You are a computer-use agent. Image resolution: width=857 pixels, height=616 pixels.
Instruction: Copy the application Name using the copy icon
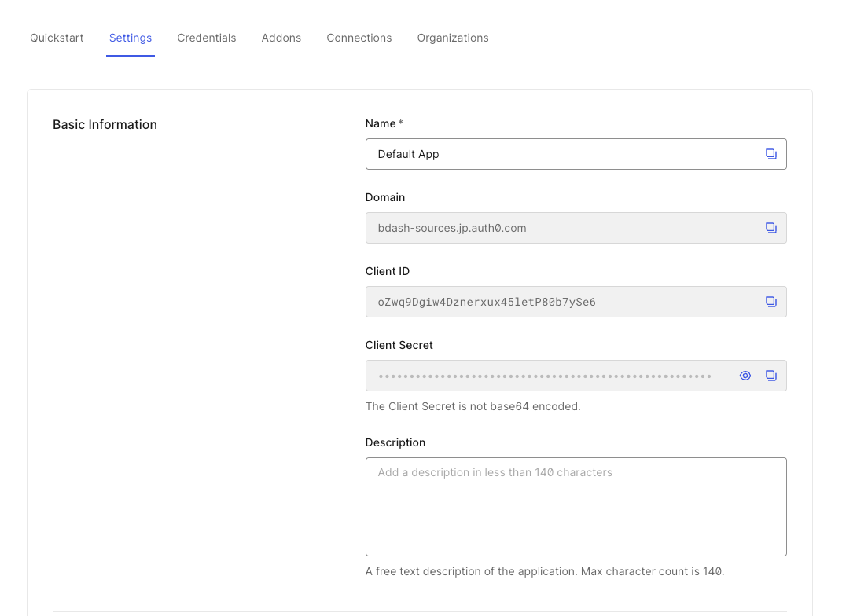pyautogui.click(x=771, y=153)
